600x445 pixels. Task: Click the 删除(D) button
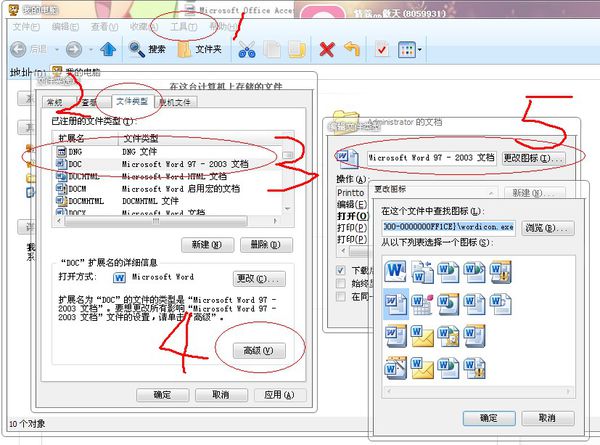(x=266, y=245)
